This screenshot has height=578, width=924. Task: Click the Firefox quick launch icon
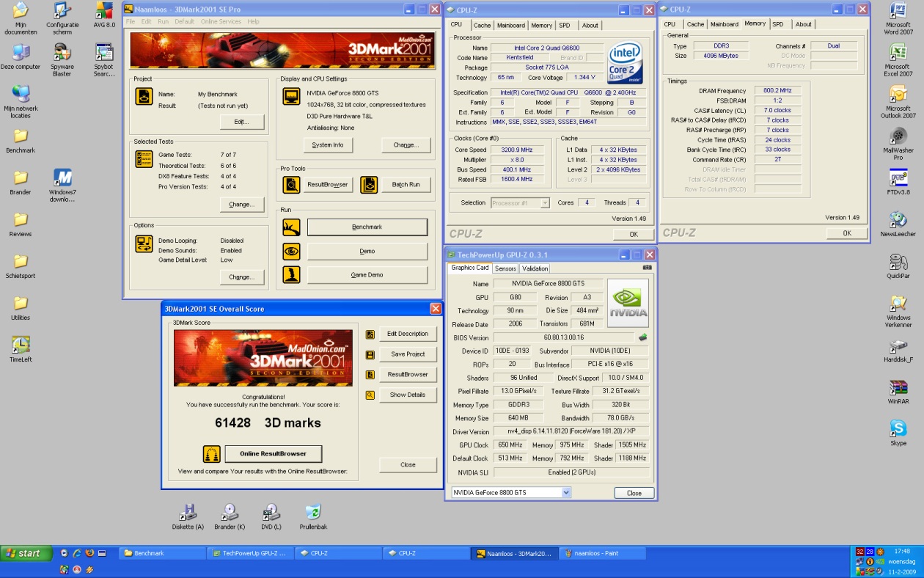[89, 553]
